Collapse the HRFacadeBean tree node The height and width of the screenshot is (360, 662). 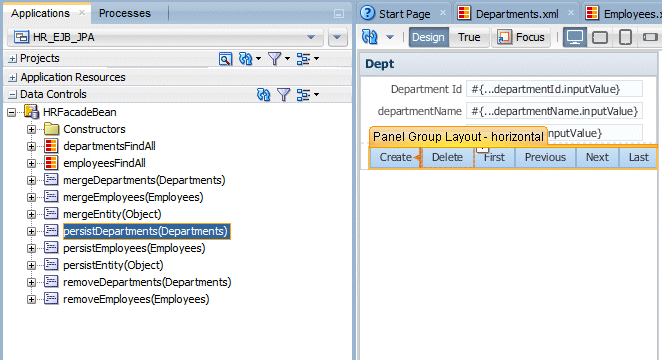(x=12, y=112)
